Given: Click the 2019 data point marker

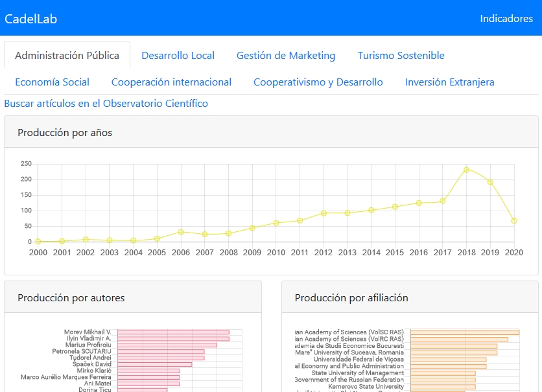Looking at the screenshot, I should coord(490,182).
